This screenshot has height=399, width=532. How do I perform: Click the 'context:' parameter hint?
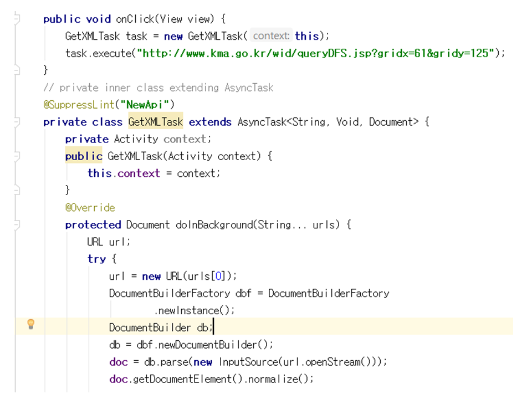coord(270,36)
